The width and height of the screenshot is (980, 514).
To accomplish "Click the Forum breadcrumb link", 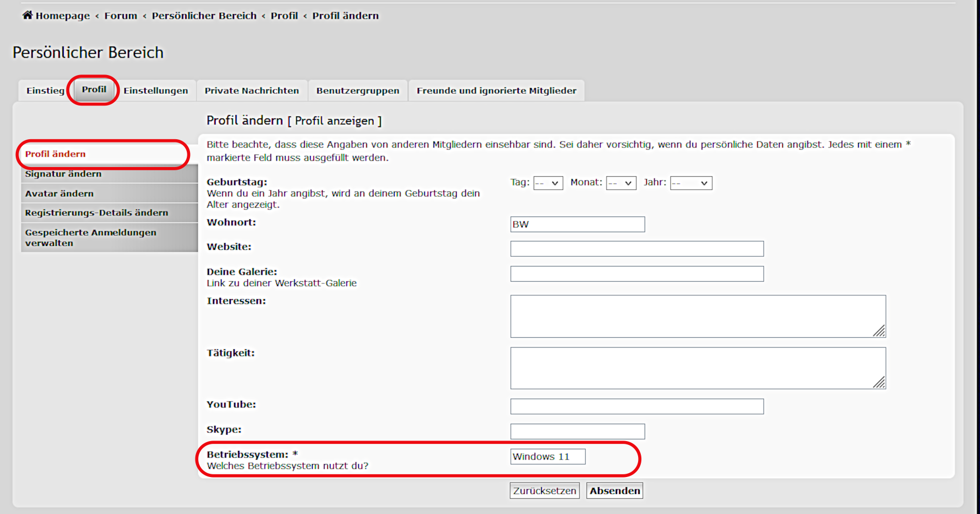I will pos(121,16).
